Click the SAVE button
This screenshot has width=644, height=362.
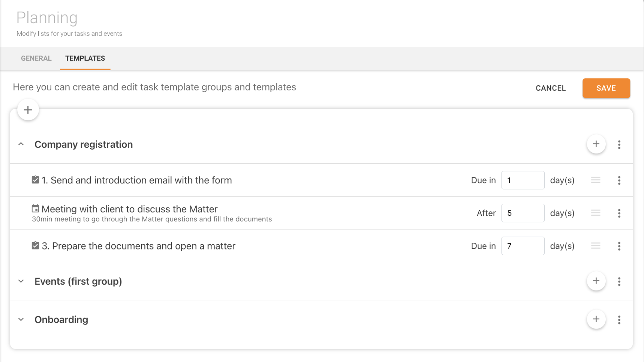click(606, 88)
